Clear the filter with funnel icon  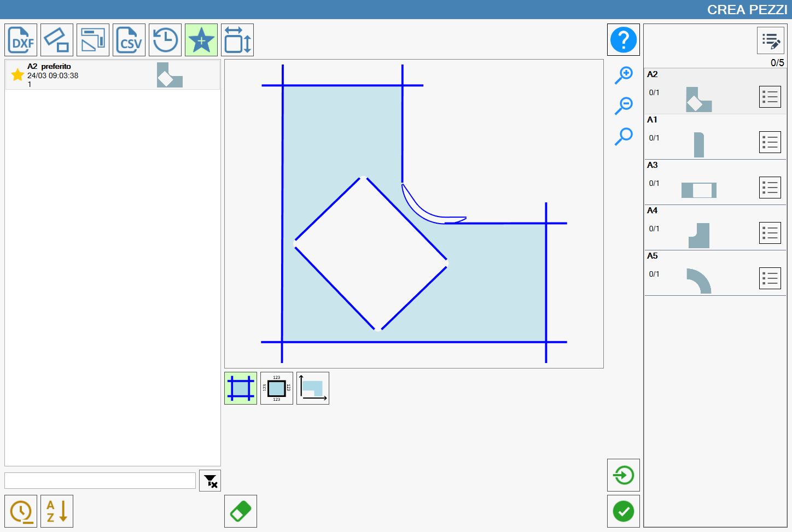tap(210, 481)
